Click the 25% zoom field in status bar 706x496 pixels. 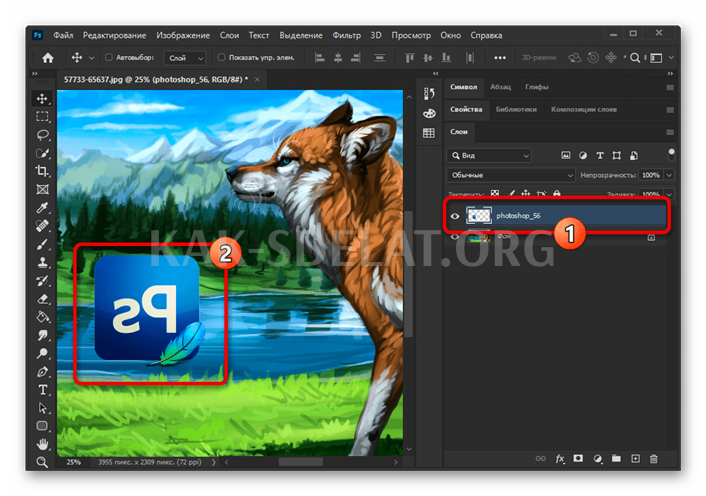point(73,462)
